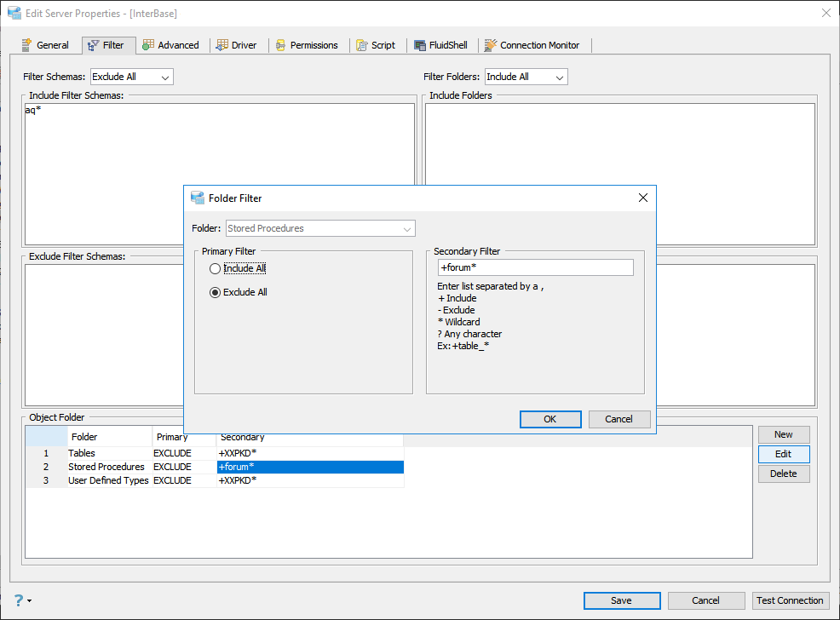Click the General tab icon
Viewport: 840px width, 620px height.
(26, 45)
